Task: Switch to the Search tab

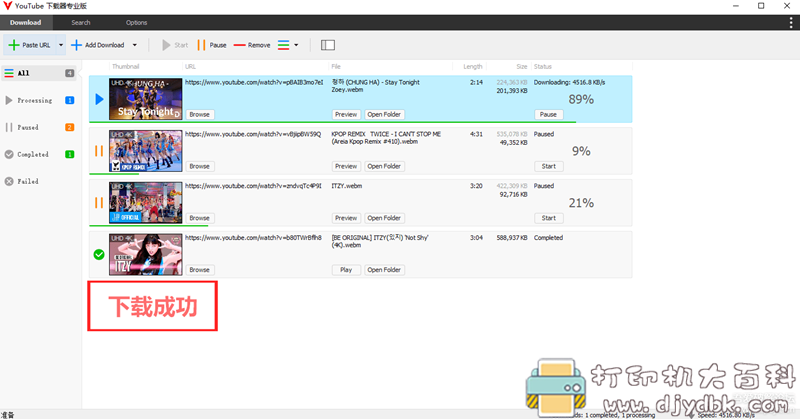Action: coord(81,22)
